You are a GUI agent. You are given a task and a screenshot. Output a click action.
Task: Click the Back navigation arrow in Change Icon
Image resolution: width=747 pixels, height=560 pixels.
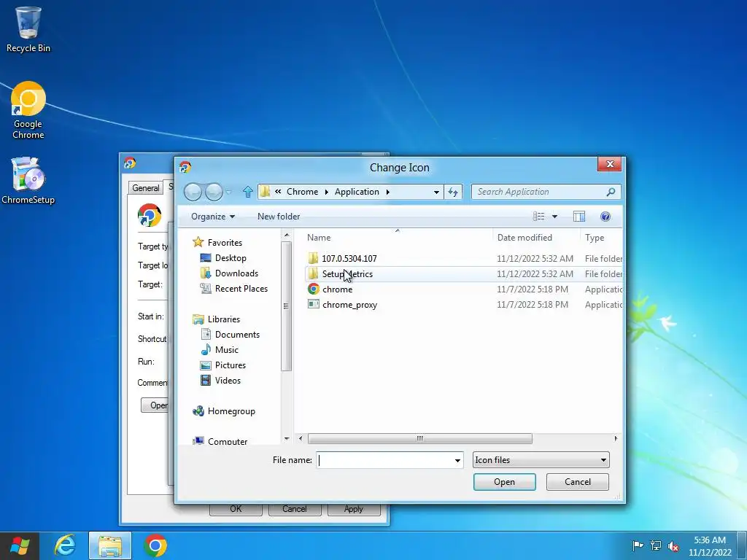193,192
